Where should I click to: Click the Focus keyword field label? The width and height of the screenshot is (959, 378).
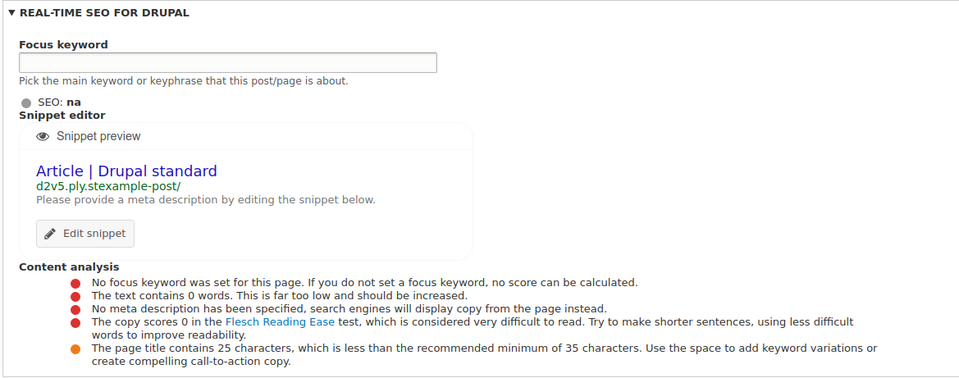pyautogui.click(x=64, y=45)
